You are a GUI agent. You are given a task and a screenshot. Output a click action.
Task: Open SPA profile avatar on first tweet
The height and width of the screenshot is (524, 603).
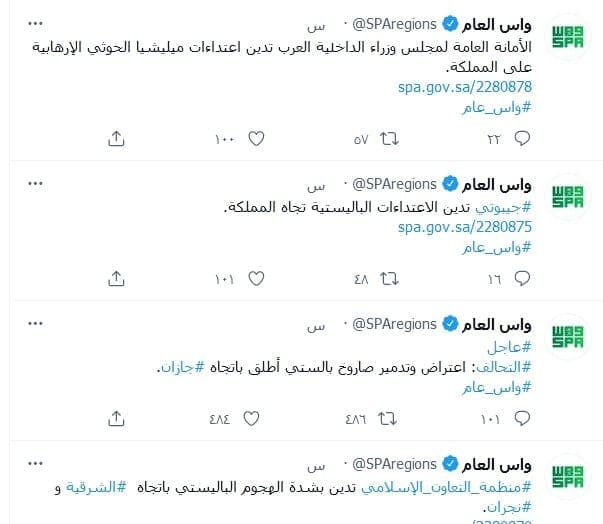click(x=568, y=37)
